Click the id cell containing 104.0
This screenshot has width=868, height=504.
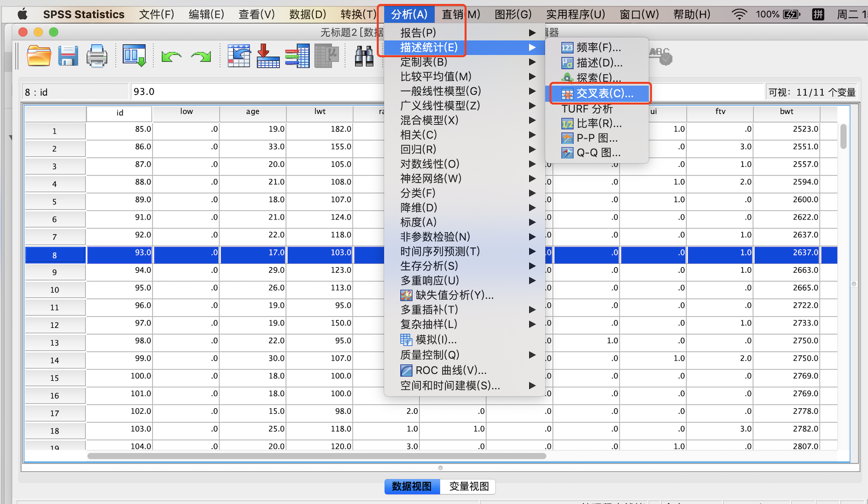pos(119,445)
